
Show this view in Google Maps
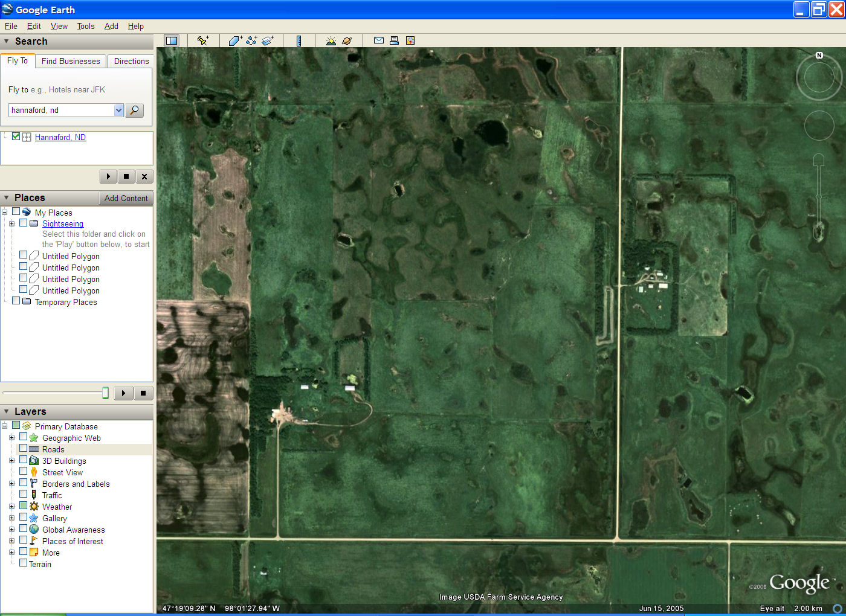[410, 40]
